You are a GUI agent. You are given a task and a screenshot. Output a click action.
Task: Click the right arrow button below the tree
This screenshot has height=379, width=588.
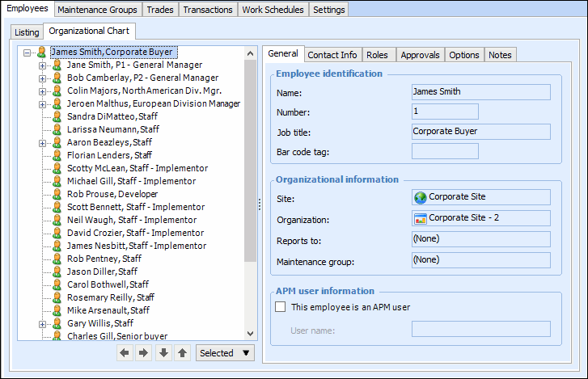click(143, 353)
